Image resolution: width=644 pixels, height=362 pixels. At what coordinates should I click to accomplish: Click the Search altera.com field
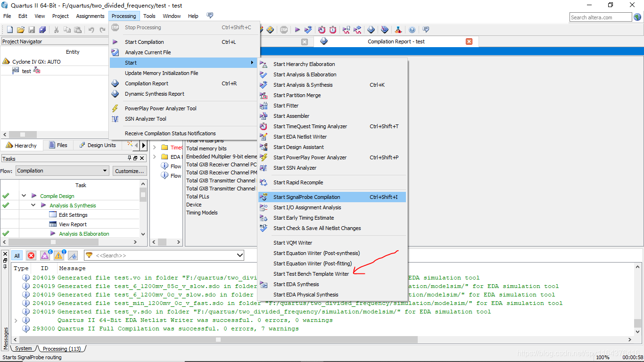point(601,17)
